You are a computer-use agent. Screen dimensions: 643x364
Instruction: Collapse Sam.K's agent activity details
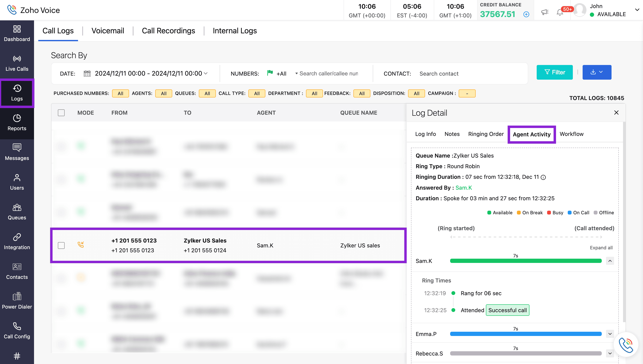(610, 261)
